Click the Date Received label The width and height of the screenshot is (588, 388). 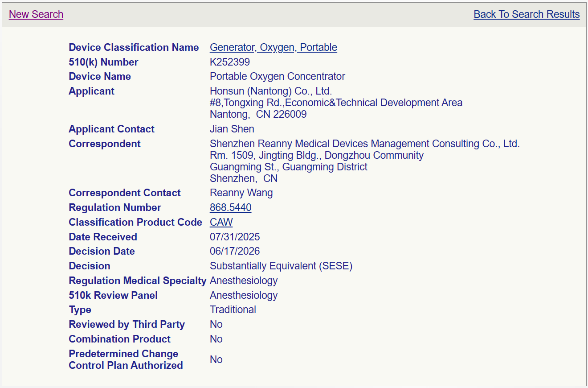(103, 237)
